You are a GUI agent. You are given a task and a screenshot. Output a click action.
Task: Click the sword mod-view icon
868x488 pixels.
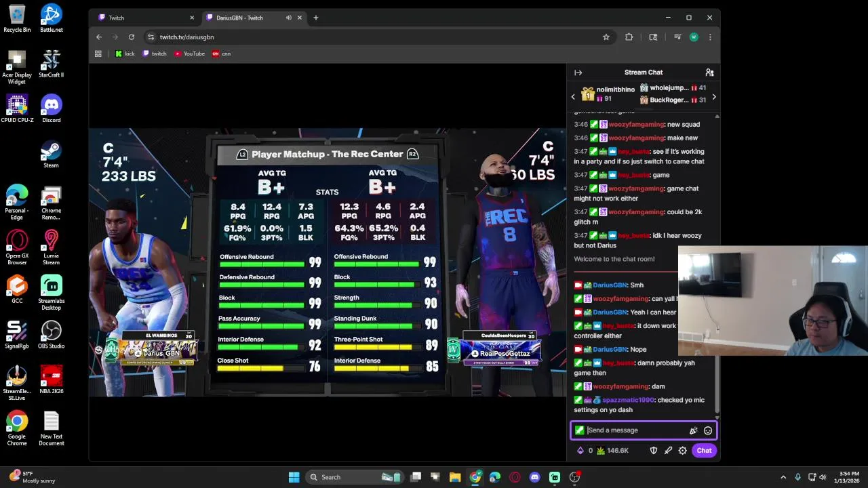pos(669,451)
